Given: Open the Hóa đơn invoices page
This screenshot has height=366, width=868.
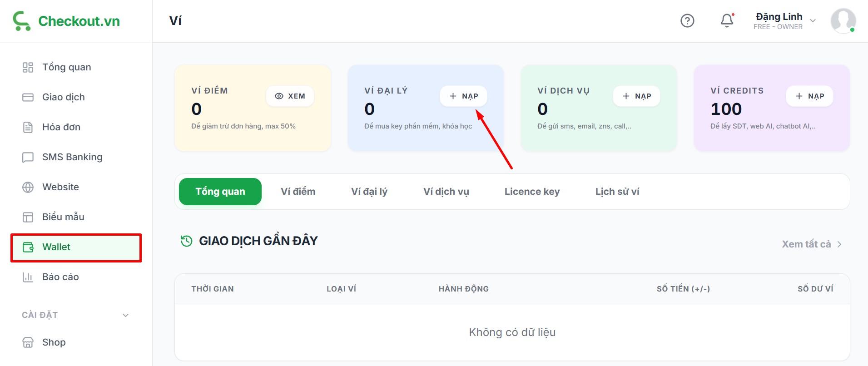Looking at the screenshot, I should pos(61,127).
